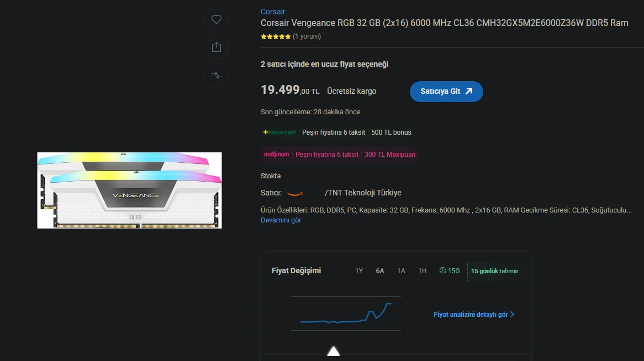Click the price change line chart
The width and height of the screenshot is (644, 361).
point(345,314)
